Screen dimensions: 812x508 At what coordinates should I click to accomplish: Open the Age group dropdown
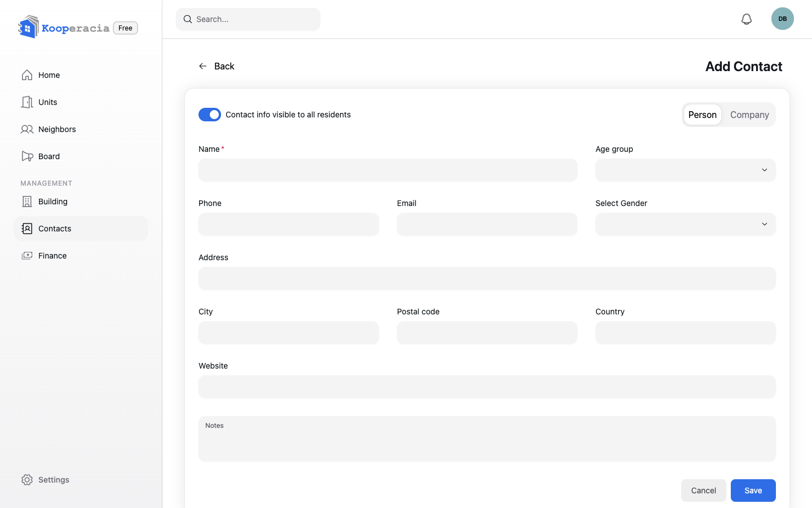click(x=686, y=170)
